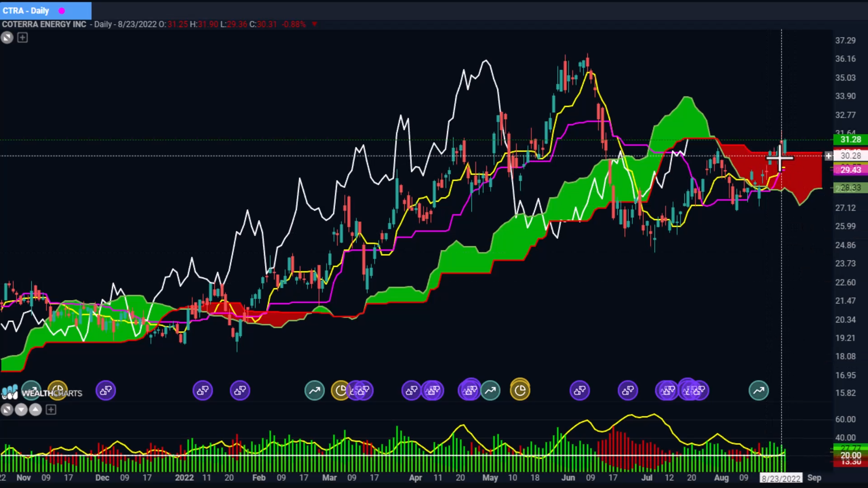
Task: Expand the red down-triangle after -0.88%
Action: 314,24
